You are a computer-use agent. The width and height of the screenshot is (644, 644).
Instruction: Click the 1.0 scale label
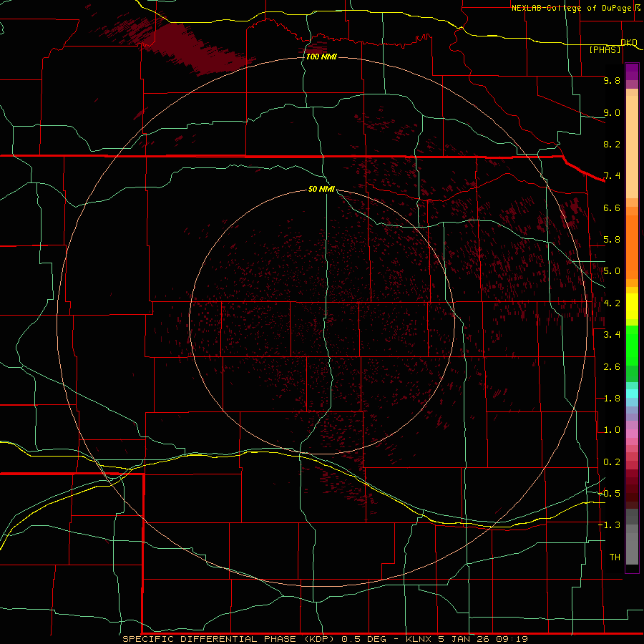612,430
